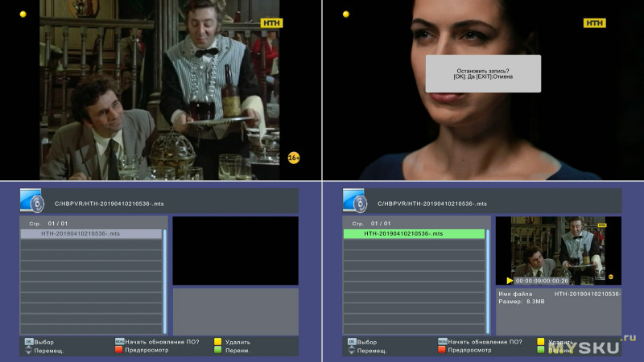Click the OK key icon on the 8.3MB file screen

click(x=352, y=341)
